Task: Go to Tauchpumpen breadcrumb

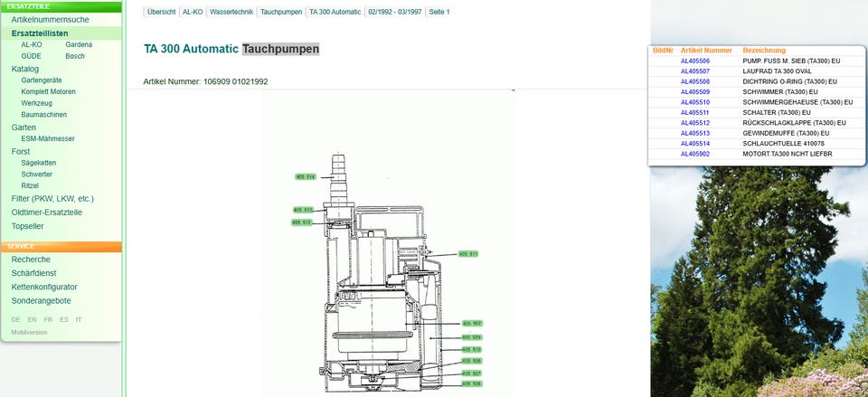Action: coord(281,12)
